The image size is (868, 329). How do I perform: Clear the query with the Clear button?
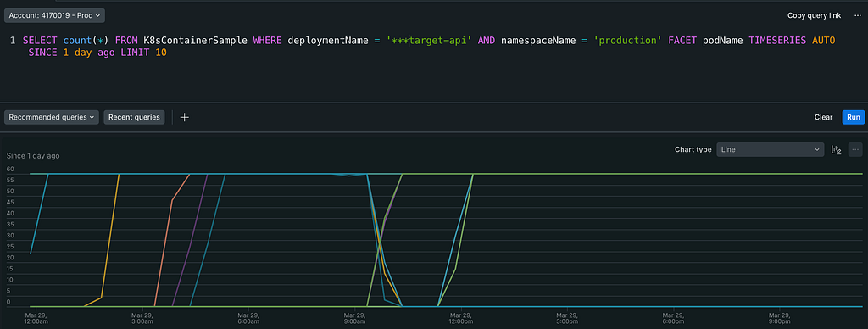coord(823,117)
